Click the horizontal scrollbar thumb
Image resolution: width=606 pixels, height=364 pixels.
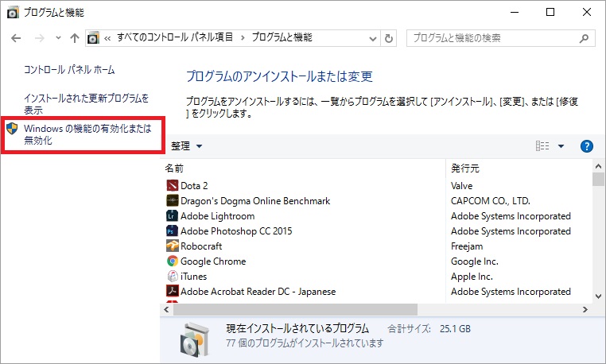[x=296, y=309]
